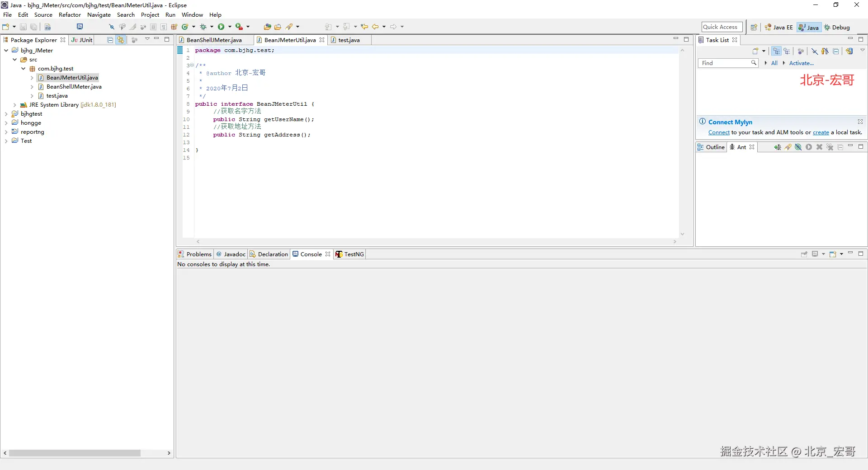Open the Display Selected Console icon

[x=815, y=254]
